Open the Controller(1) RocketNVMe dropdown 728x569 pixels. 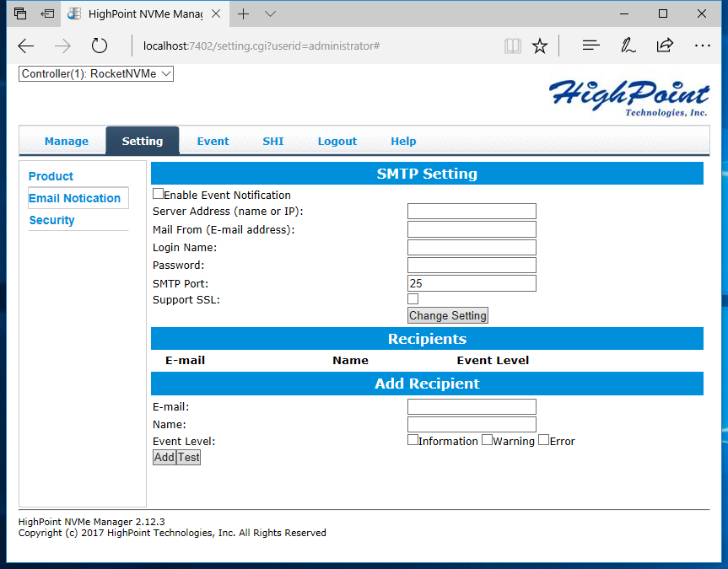pyautogui.click(x=96, y=74)
